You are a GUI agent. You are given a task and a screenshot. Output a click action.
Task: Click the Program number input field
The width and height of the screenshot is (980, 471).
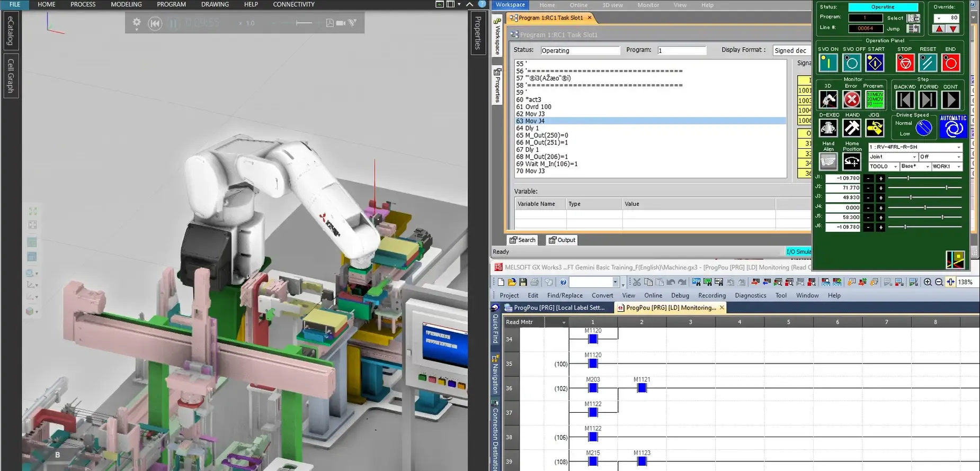click(x=682, y=51)
